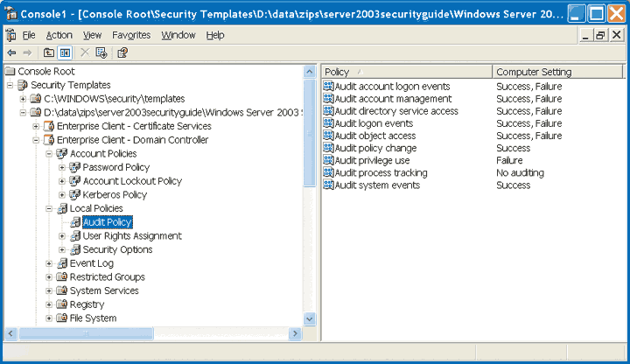
Task: Click the Back arrow toolbar icon
Action: point(11,52)
